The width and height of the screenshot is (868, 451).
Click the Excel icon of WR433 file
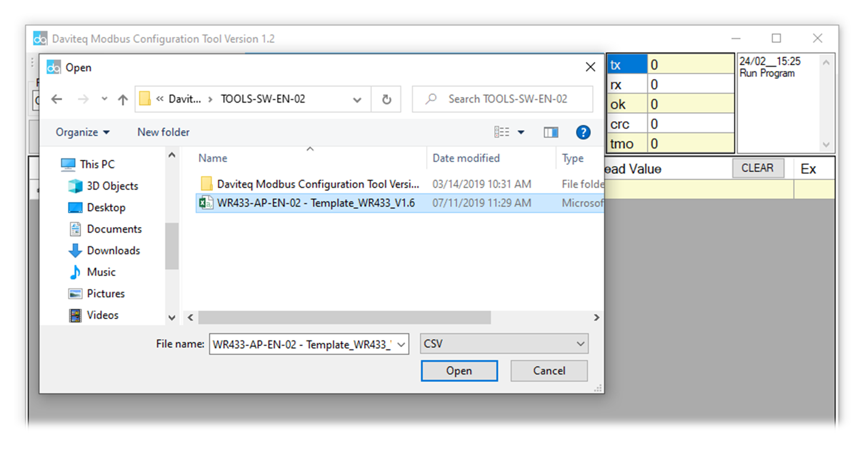tap(206, 203)
